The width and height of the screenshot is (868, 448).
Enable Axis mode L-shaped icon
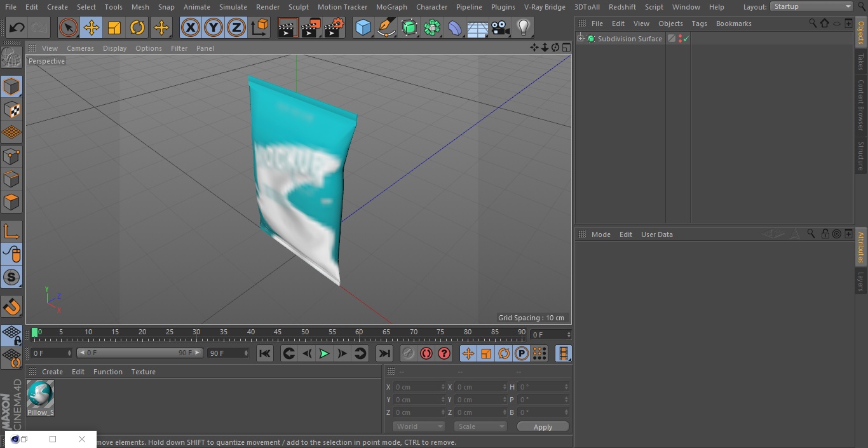11,231
